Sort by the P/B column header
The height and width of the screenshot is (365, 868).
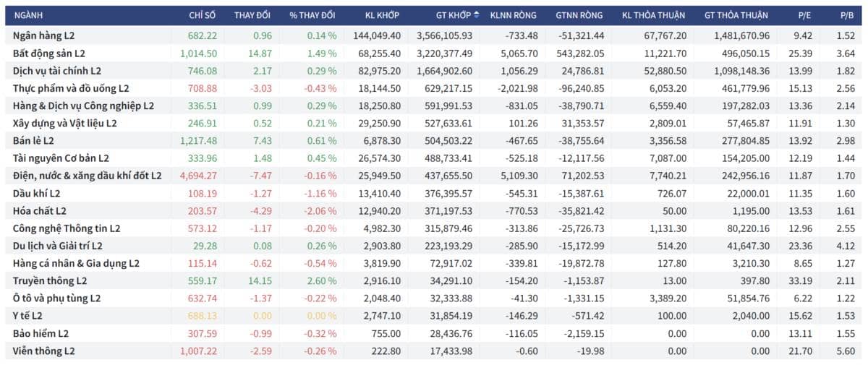[x=847, y=15]
